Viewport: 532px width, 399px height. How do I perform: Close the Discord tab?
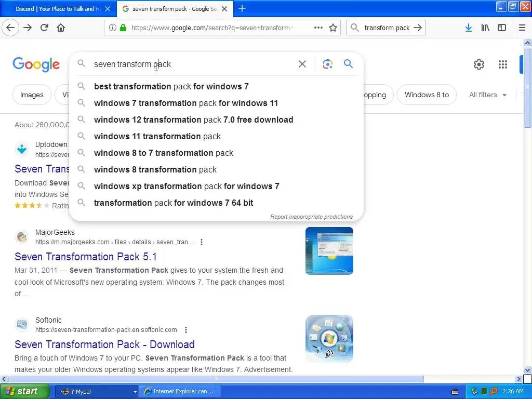coord(108,9)
